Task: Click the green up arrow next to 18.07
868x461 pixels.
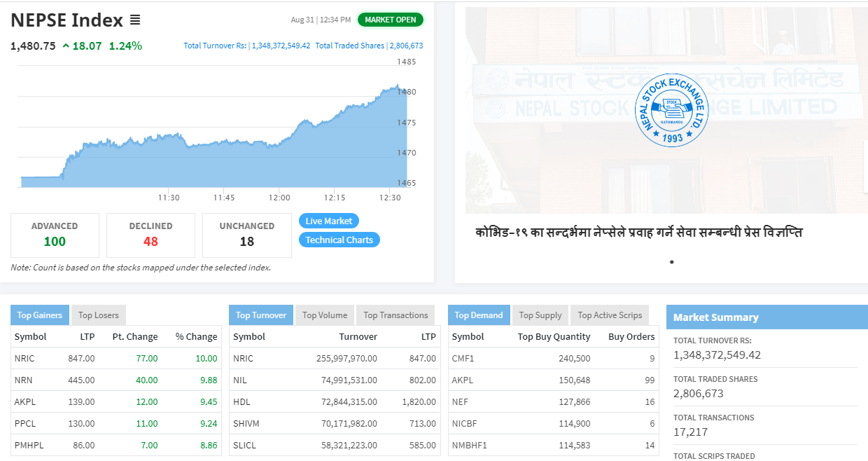Action: [66, 46]
